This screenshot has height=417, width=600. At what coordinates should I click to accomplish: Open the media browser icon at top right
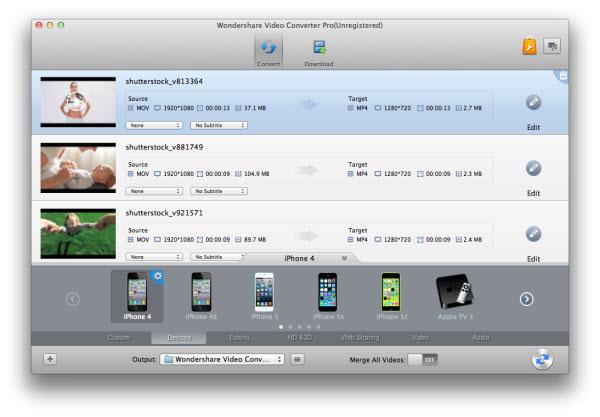552,46
